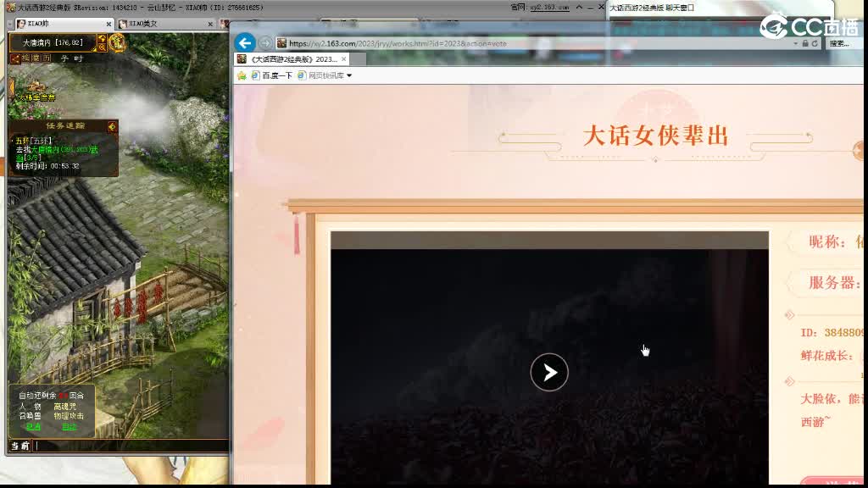Click the 服务器 label on the web page
This screenshot has width=868, height=488.
point(835,283)
